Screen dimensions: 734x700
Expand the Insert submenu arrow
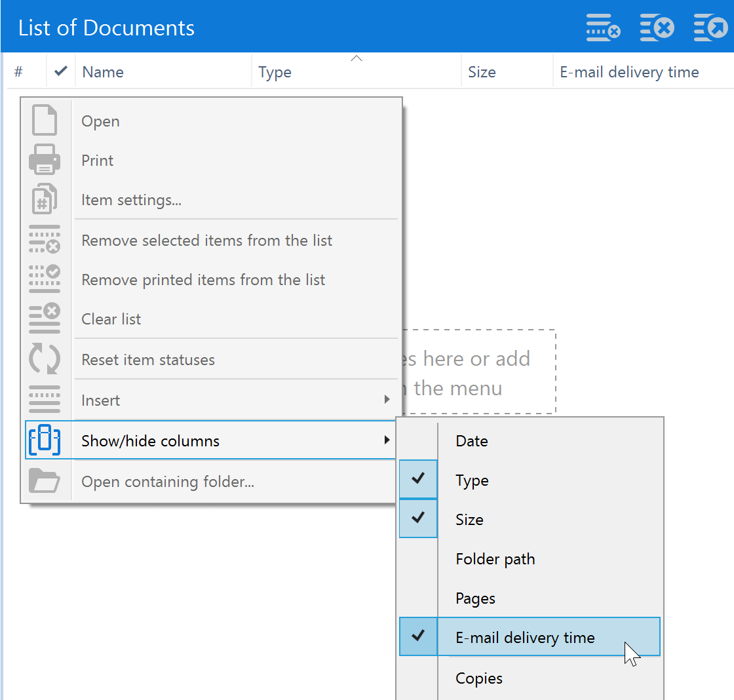(x=387, y=400)
